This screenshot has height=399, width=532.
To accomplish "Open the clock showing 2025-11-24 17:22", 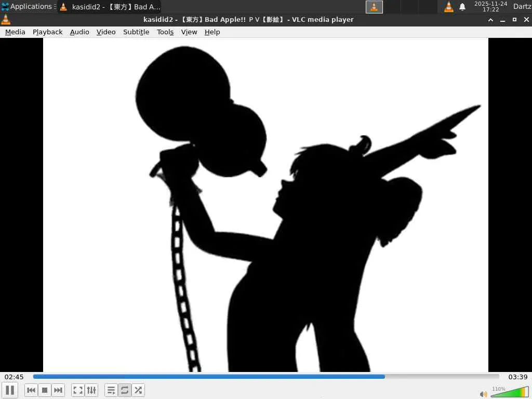I will pyautogui.click(x=490, y=6).
